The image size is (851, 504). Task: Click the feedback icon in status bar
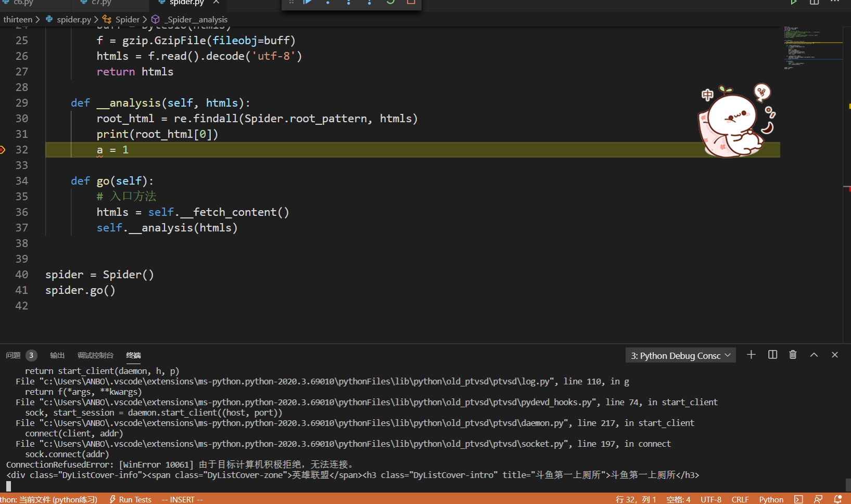click(818, 499)
